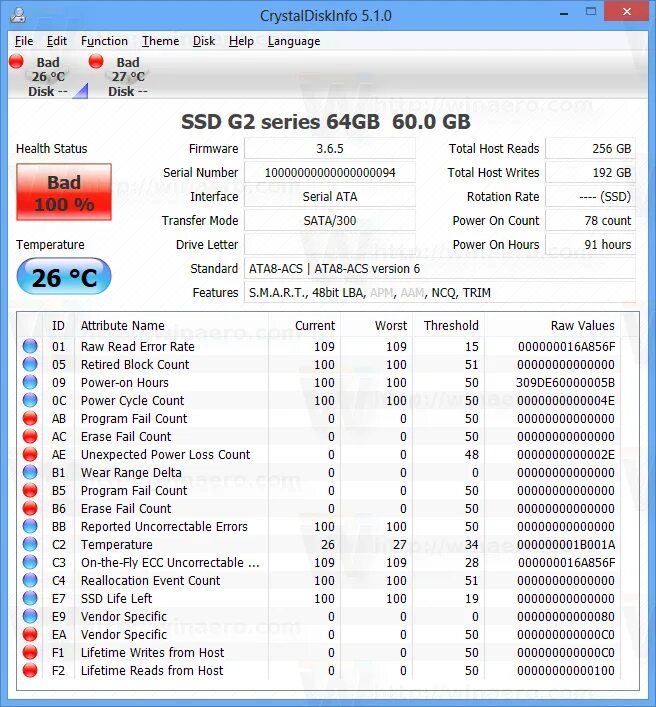Click the blue status icon for Raw Read Error Rate

(30, 346)
